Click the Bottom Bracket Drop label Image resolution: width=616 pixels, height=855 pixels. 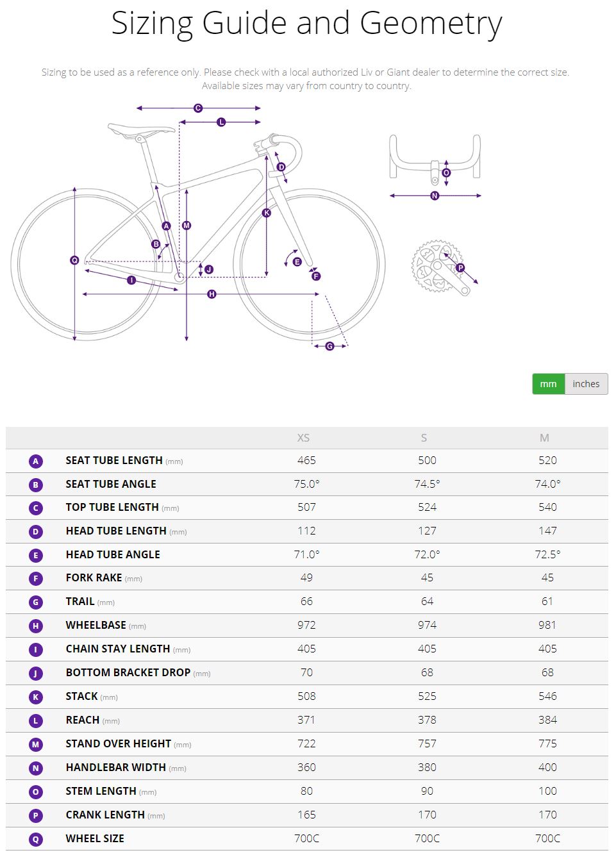(128, 672)
